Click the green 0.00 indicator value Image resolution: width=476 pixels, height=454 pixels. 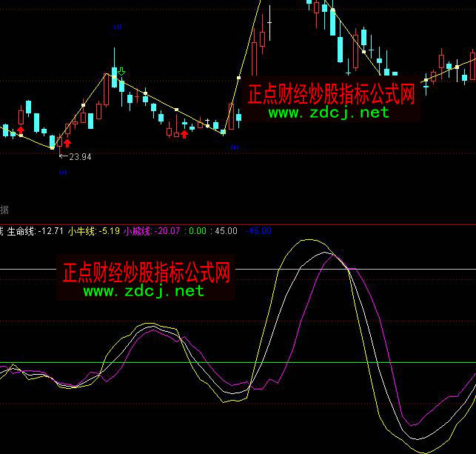point(198,231)
